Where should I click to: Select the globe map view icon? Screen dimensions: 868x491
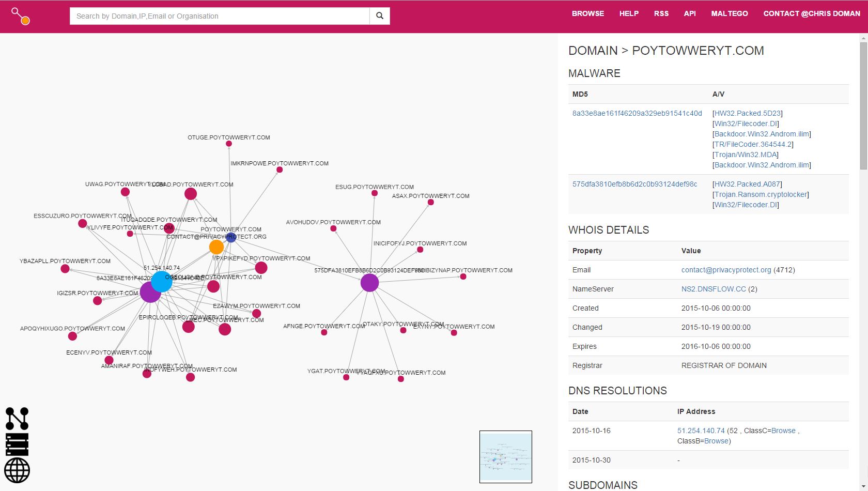pos(17,470)
